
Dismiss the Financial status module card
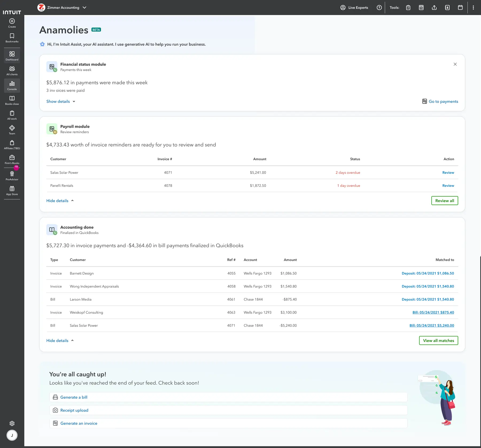pyautogui.click(x=455, y=64)
